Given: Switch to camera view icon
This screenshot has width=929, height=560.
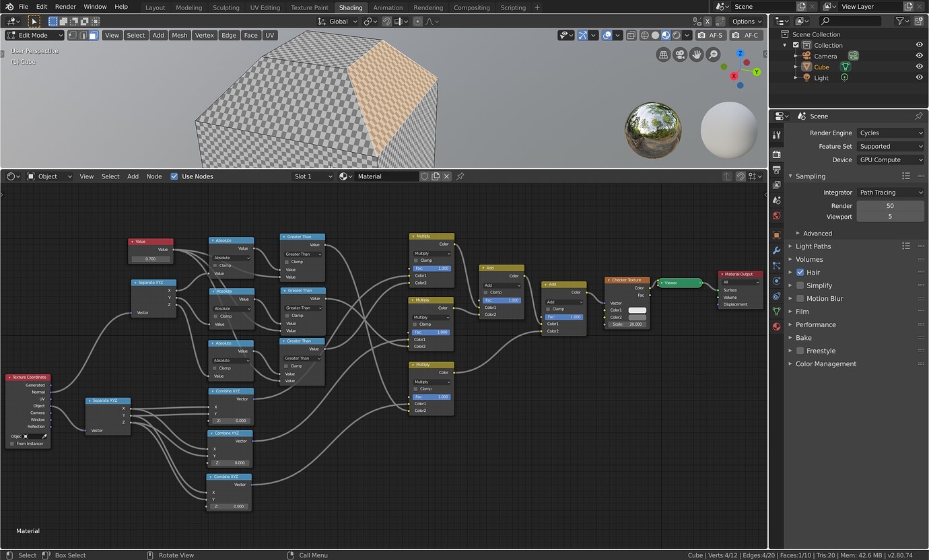Looking at the screenshot, I should 680,55.
